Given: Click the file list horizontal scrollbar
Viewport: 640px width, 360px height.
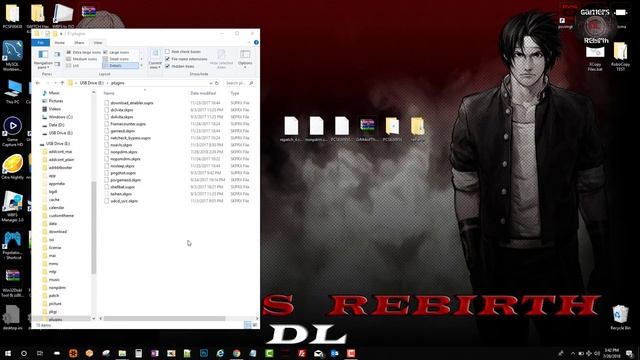Looking at the screenshot, I should click(164, 318).
